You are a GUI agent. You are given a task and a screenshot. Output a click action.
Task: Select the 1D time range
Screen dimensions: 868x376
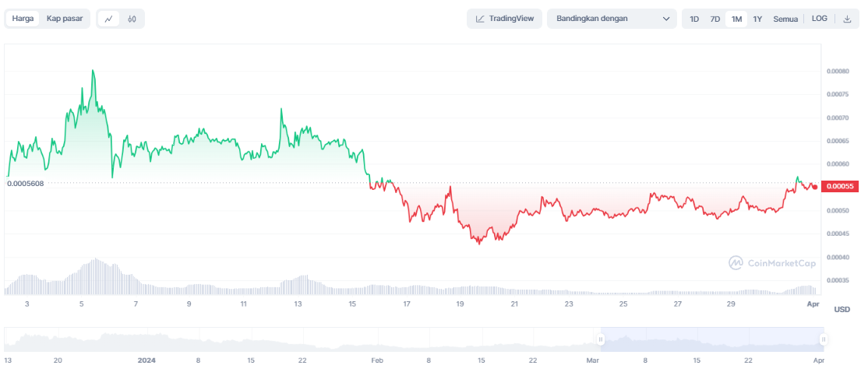(x=694, y=19)
